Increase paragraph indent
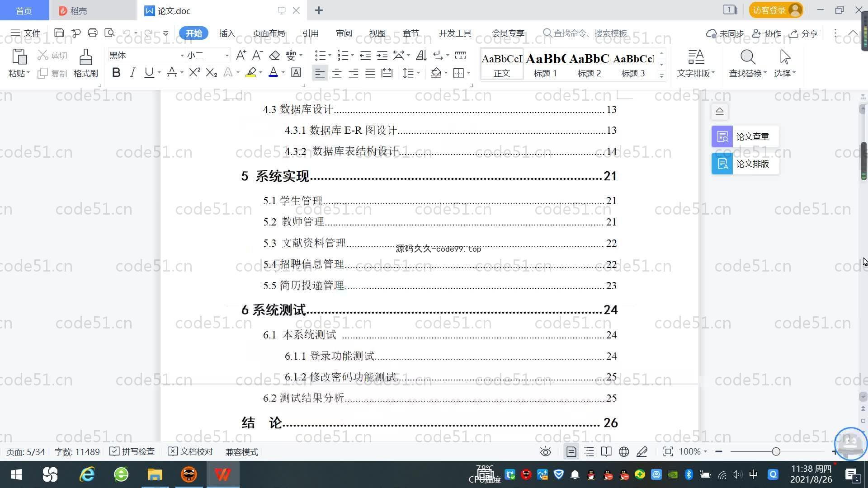Screen dimensions: 868x488 pyautogui.click(x=382, y=55)
